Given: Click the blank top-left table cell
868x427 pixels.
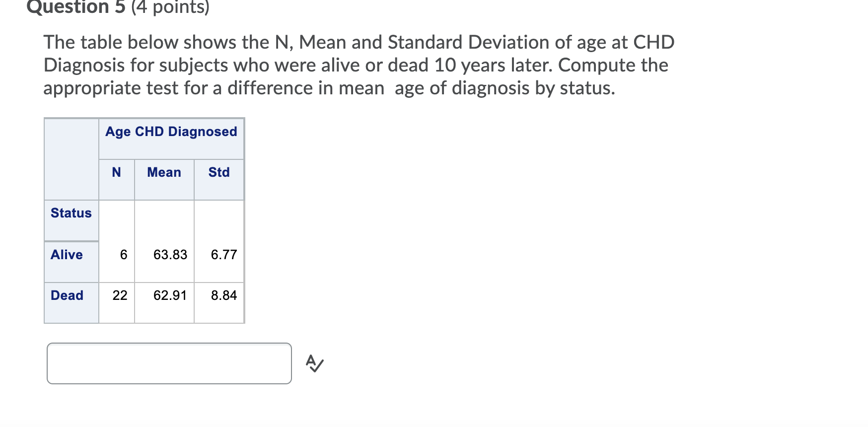Looking at the screenshot, I should point(71,159).
